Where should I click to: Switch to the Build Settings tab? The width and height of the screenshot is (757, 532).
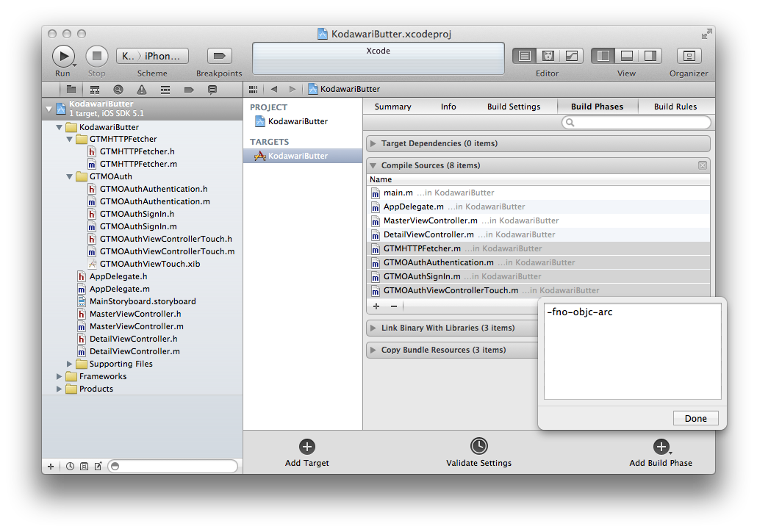click(x=514, y=107)
